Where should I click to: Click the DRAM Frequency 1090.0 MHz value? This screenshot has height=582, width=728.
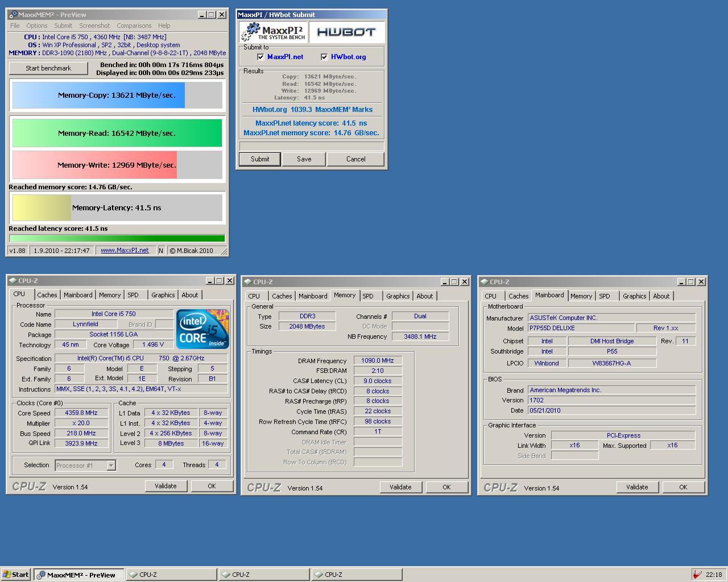378,360
